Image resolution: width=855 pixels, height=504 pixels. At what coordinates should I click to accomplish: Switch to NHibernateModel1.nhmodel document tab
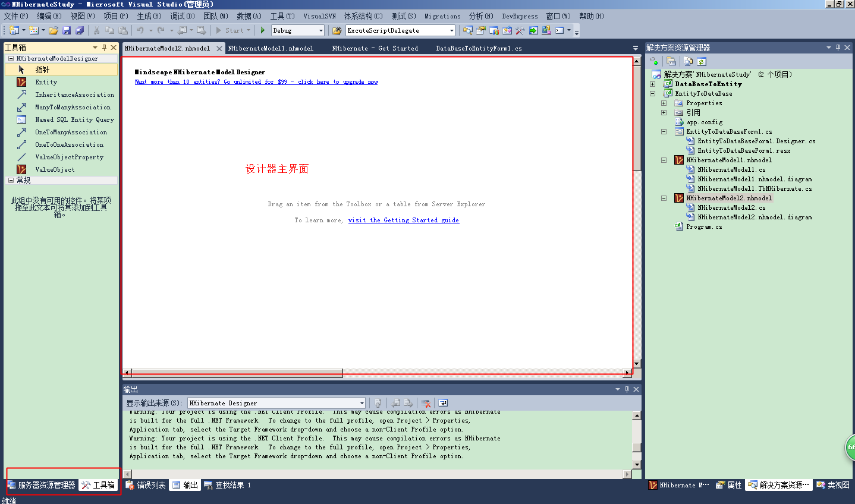pyautogui.click(x=271, y=48)
